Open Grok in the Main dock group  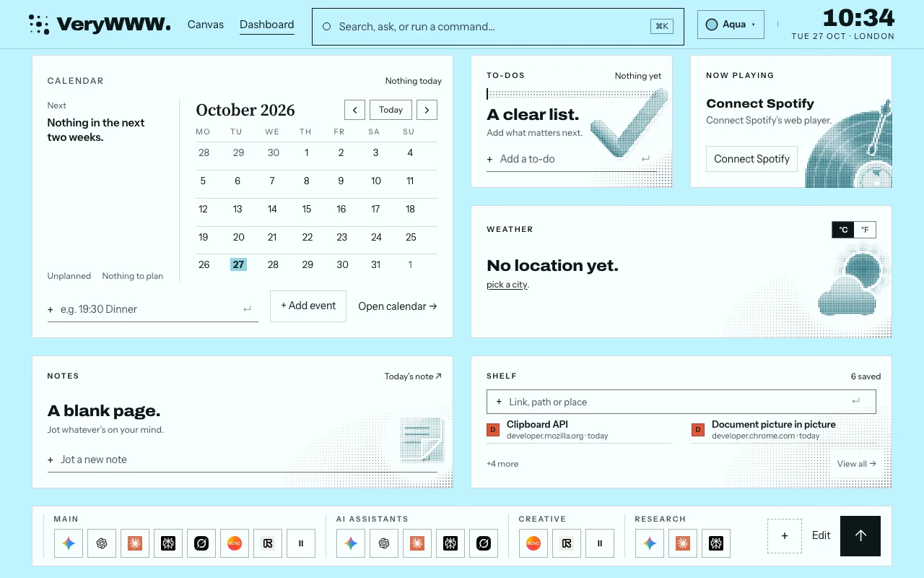[x=201, y=543]
